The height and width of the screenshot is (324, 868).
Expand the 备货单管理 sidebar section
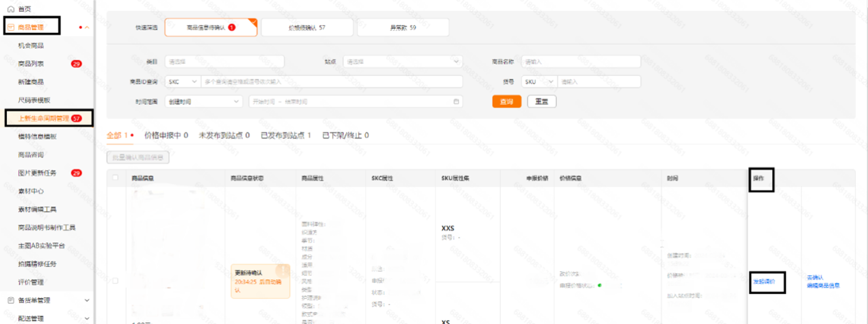point(87,300)
